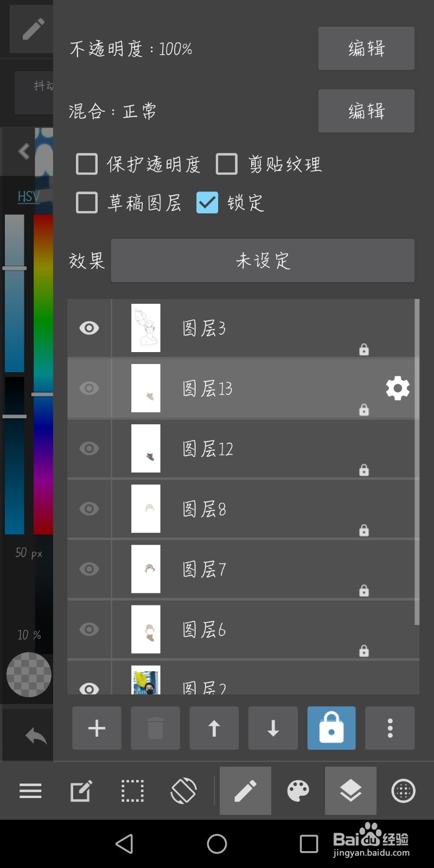Add a new layer with the plus button
This screenshot has width=434, height=868.
[97, 728]
